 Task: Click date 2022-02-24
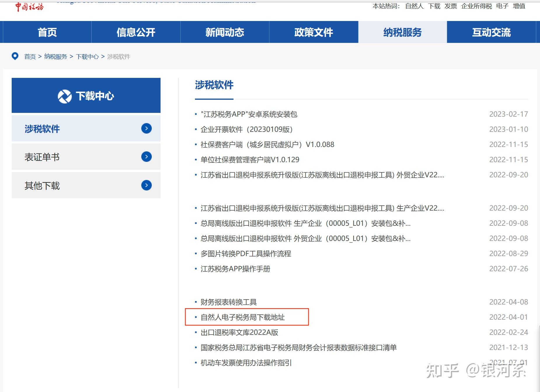[508, 332]
